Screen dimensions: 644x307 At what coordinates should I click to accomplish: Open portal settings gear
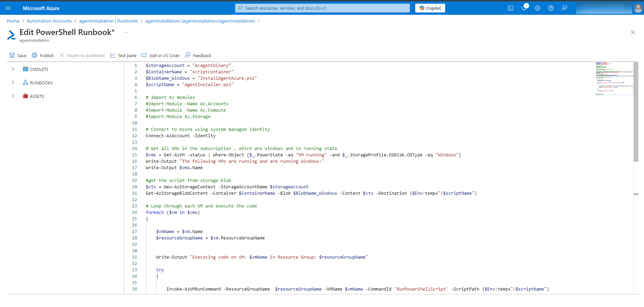coord(538,8)
